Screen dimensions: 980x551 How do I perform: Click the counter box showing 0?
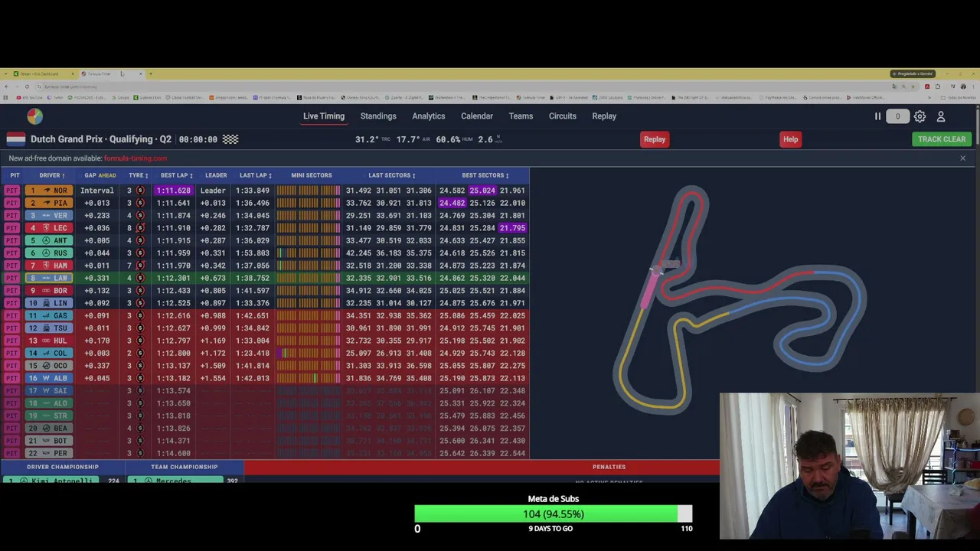898,116
